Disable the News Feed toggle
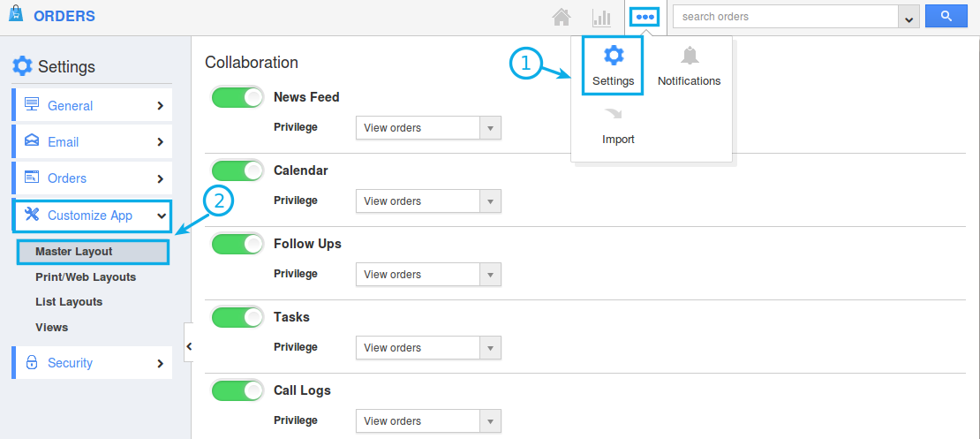Viewport: 980px width, 439px height. coord(237,97)
